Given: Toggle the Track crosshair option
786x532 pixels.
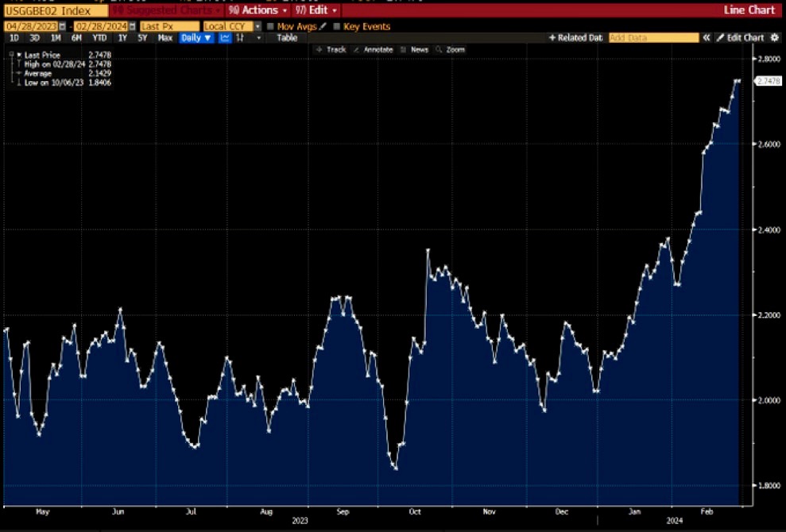Looking at the screenshot, I should pyautogui.click(x=331, y=49).
